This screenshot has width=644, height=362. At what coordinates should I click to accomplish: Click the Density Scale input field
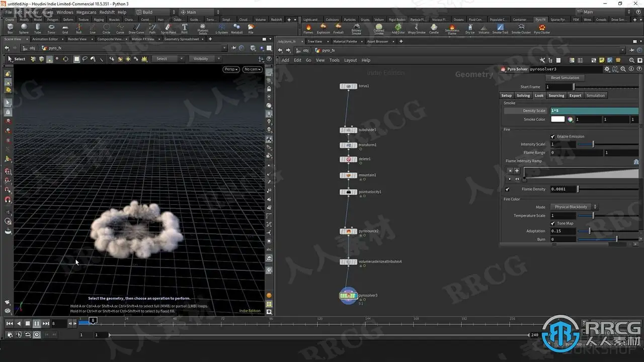click(594, 111)
